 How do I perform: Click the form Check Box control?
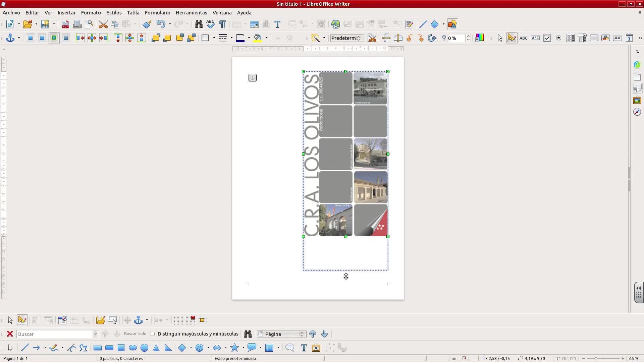[x=547, y=38]
